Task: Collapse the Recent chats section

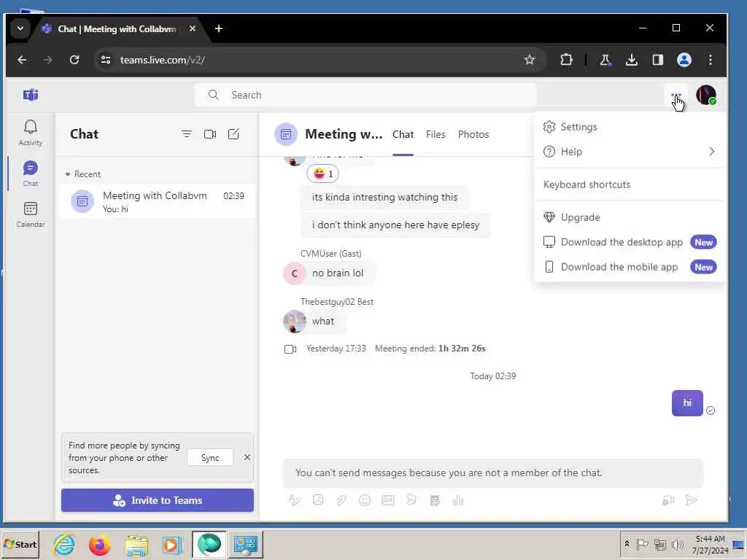Action: (x=68, y=174)
